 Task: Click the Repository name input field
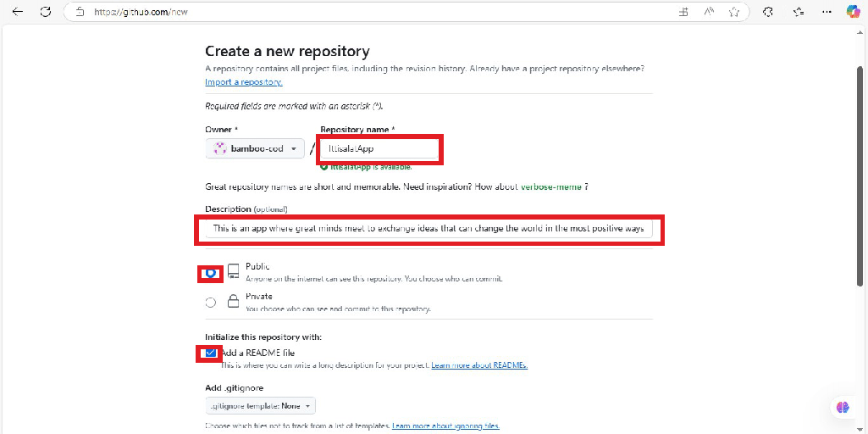pyautogui.click(x=379, y=148)
